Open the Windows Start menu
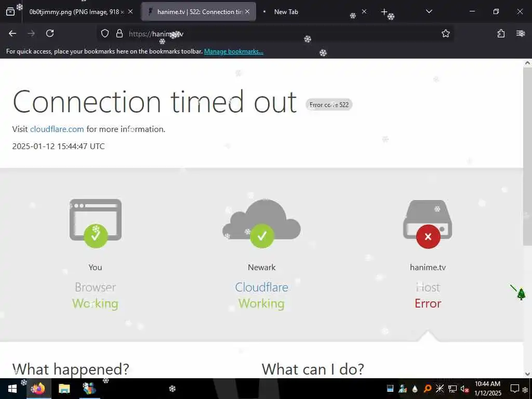 click(x=12, y=389)
